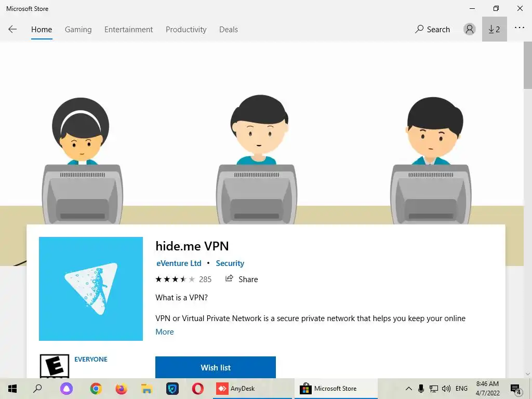Screen dimensions: 532x399
Task: Open the Security category link
Action: pyautogui.click(x=230, y=263)
